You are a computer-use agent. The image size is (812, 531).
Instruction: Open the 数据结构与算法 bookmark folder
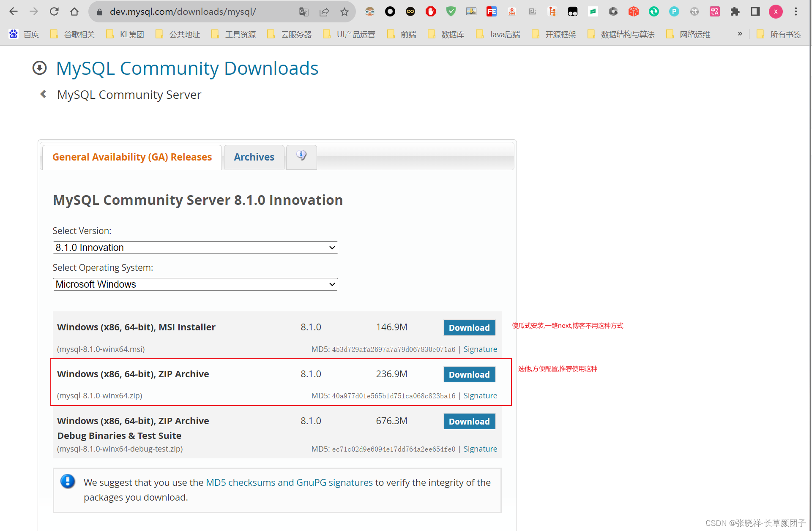coord(621,34)
